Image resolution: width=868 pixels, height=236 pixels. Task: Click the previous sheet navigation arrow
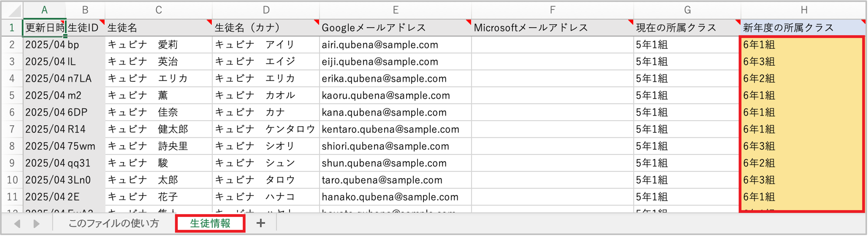click(17, 224)
